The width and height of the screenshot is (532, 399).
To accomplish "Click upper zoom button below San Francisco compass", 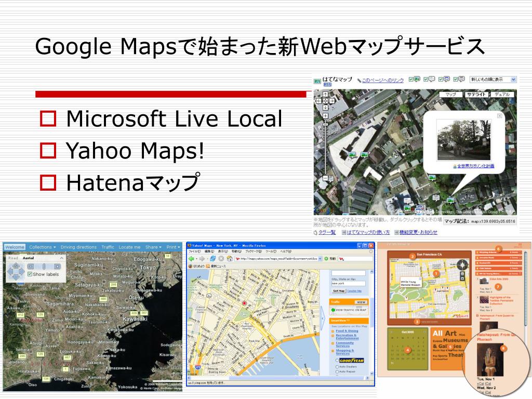I will [x=462, y=273].
